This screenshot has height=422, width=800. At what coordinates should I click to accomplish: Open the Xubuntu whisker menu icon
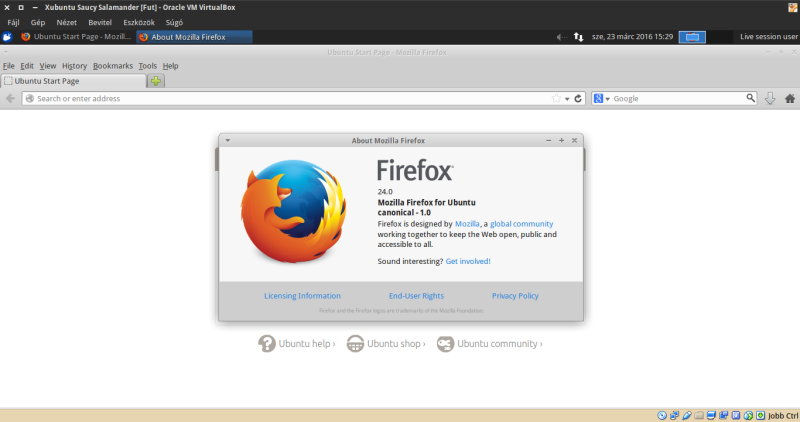tap(7, 37)
